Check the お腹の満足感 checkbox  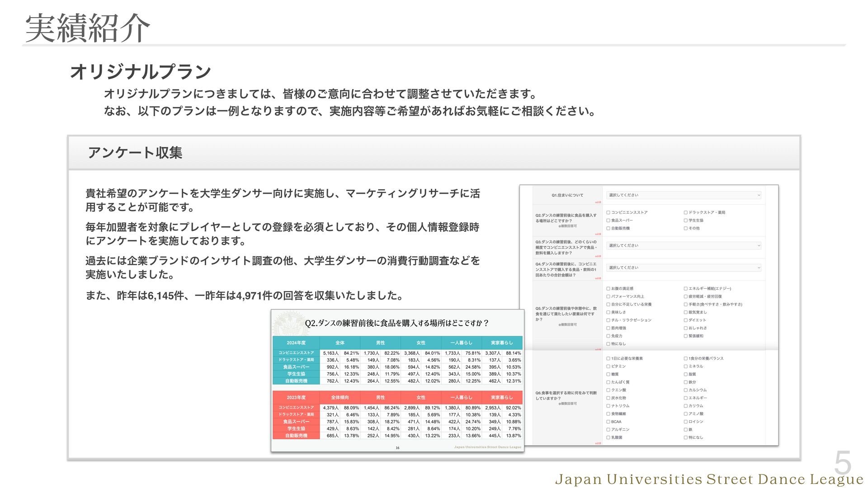coord(609,289)
